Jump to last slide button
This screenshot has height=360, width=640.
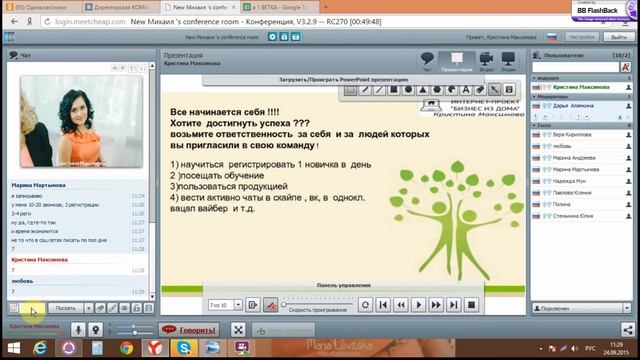click(453, 305)
